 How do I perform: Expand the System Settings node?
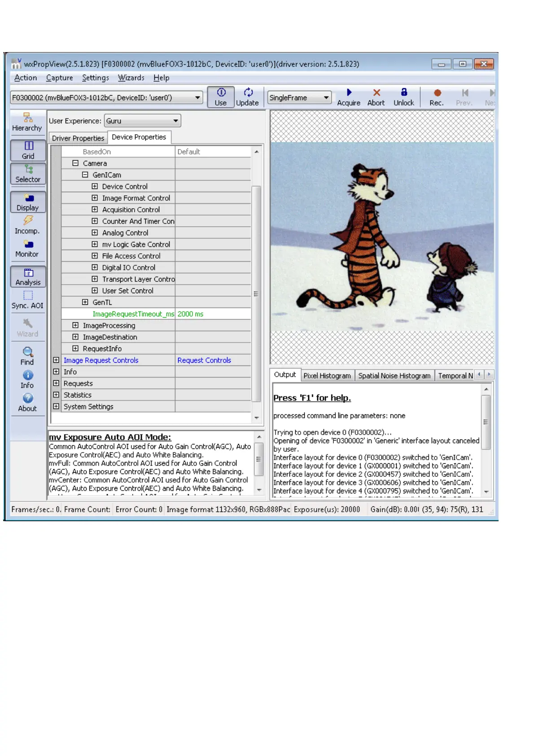pyautogui.click(x=56, y=406)
